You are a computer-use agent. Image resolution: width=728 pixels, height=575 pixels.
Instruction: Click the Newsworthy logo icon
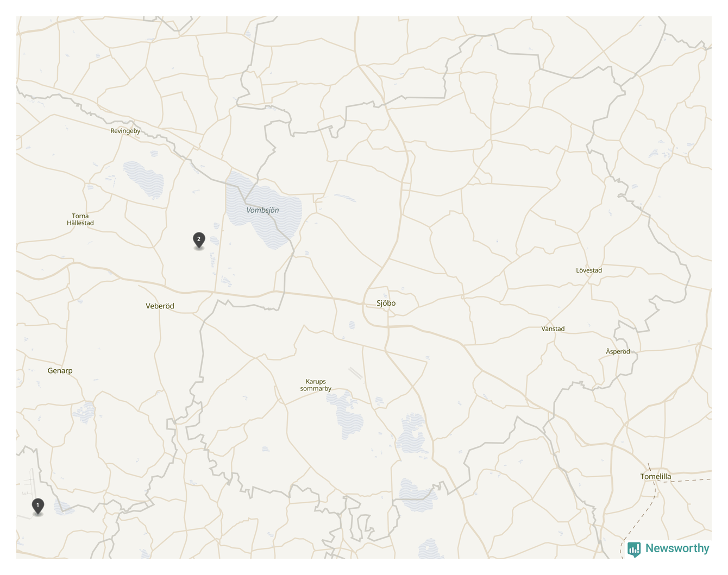tap(634, 549)
